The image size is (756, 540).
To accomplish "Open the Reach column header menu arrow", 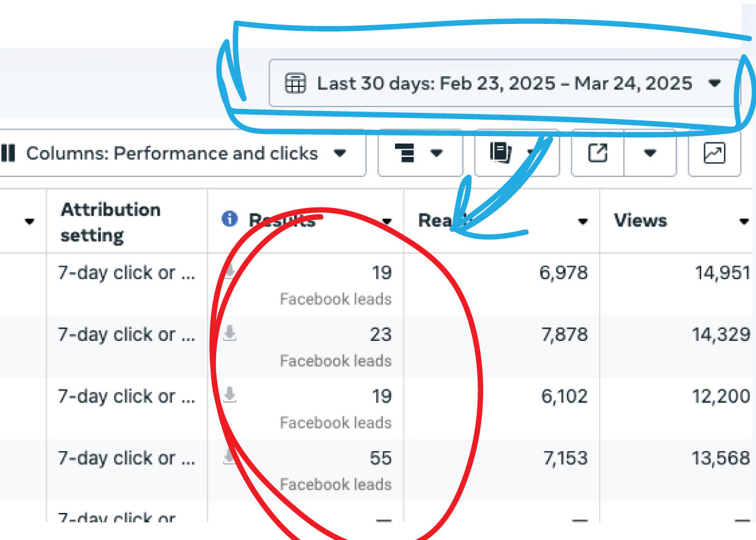I will 583,221.
